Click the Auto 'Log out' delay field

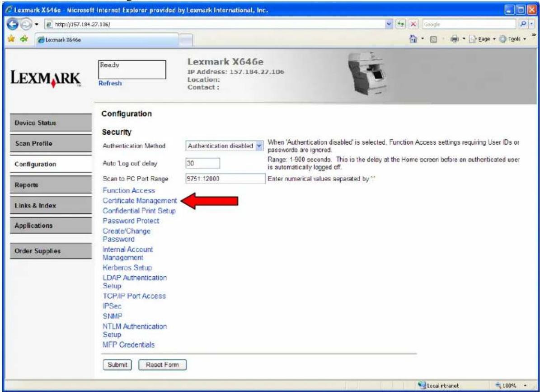point(202,163)
